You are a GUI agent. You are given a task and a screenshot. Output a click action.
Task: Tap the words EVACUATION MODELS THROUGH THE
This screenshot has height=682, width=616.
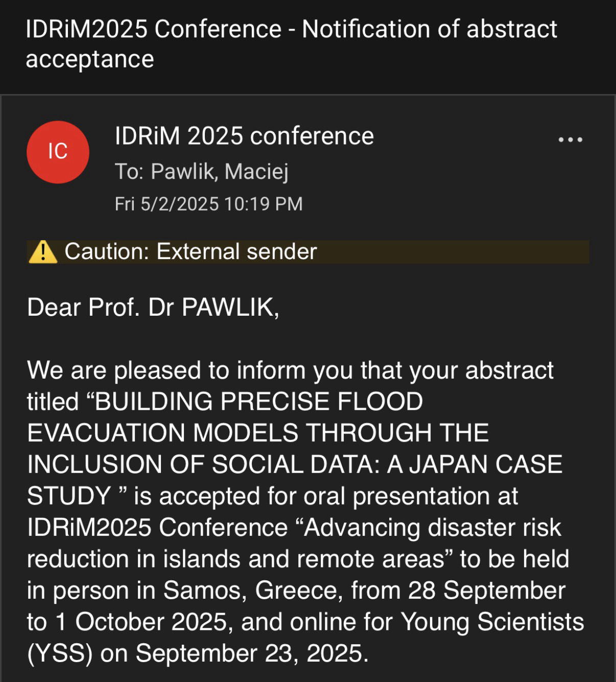(x=258, y=433)
